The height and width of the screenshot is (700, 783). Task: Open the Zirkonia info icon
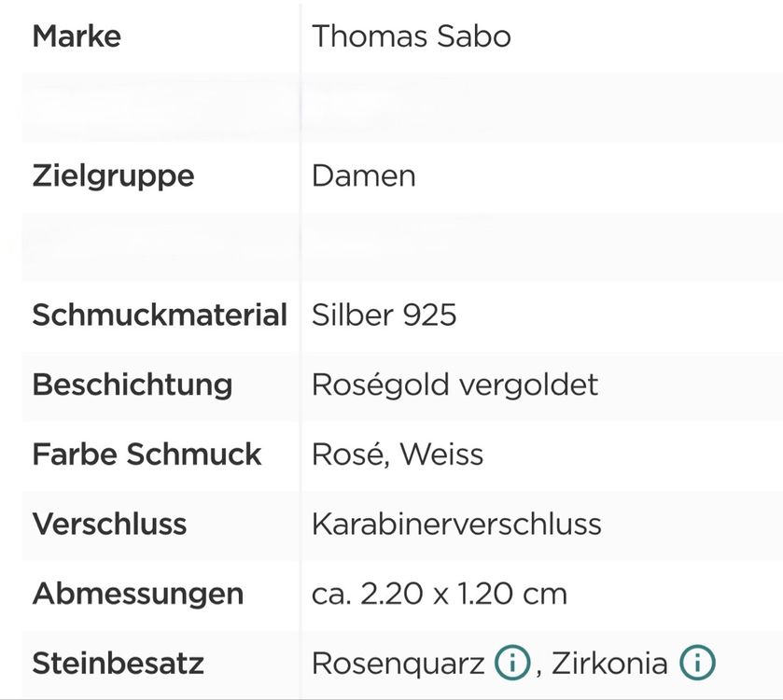[x=697, y=663]
